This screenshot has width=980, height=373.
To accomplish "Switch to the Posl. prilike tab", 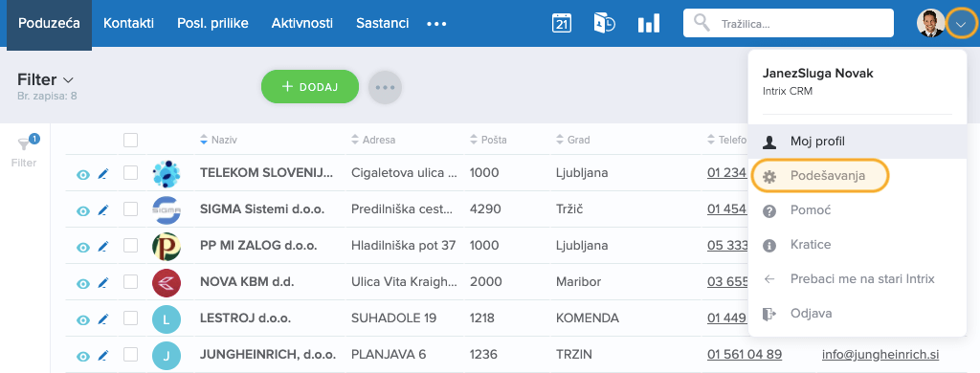I will 212,24.
